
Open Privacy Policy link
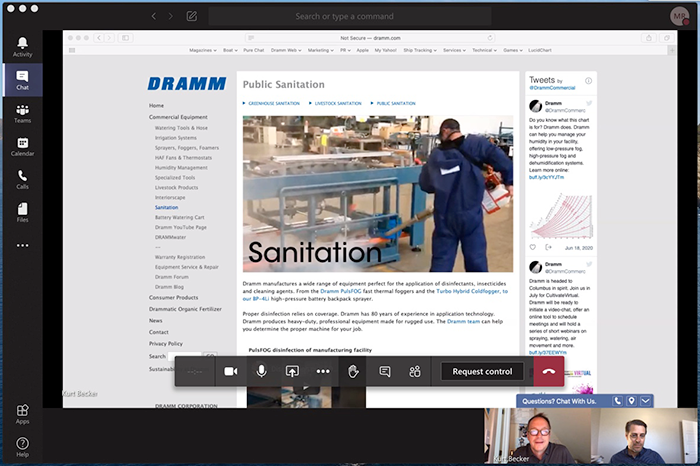tap(166, 344)
